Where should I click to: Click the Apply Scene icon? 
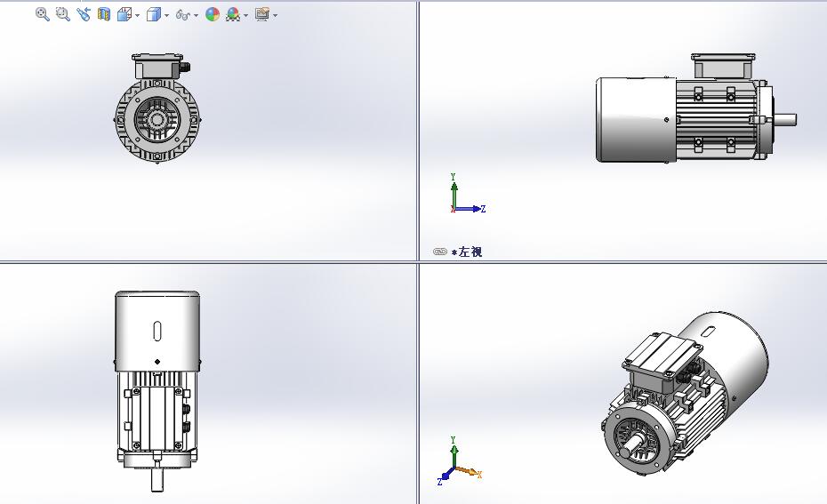coord(233,14)
